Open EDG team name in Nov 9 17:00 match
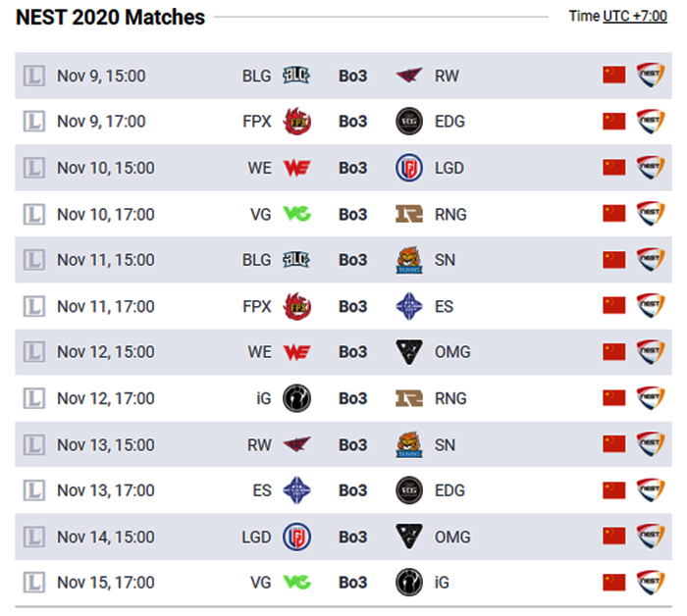 449,122
